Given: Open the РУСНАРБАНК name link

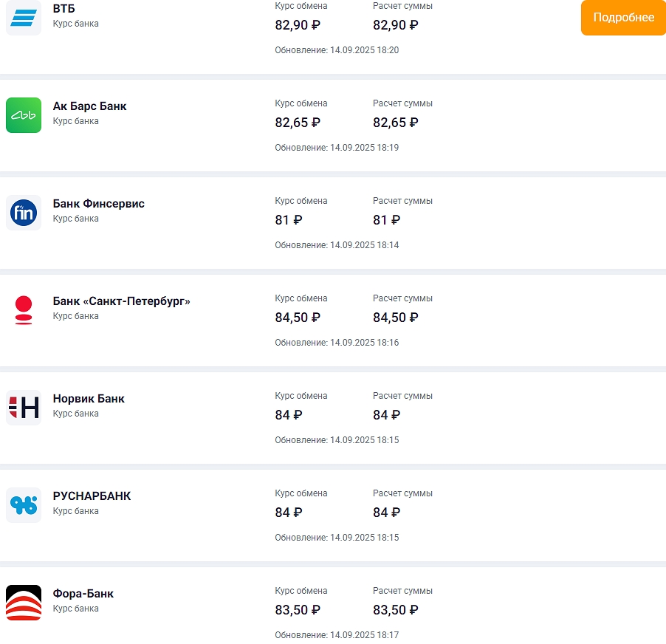Looking at the screenshot, I should (92, 496).
